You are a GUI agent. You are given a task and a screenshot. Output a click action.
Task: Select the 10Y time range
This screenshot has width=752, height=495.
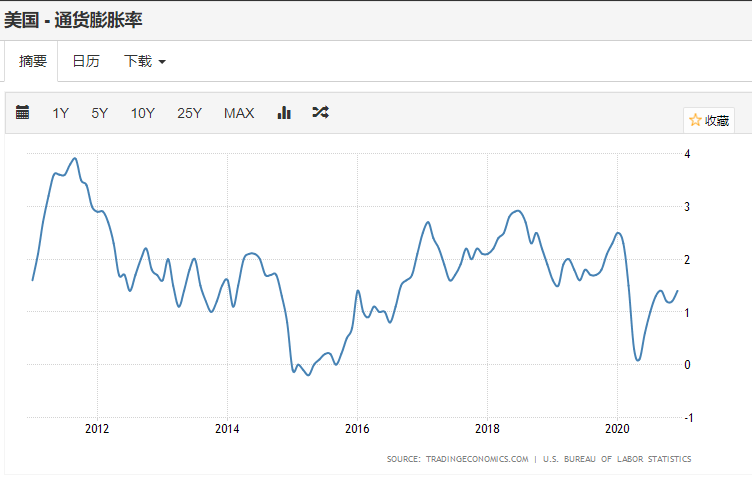click(142, 113)
